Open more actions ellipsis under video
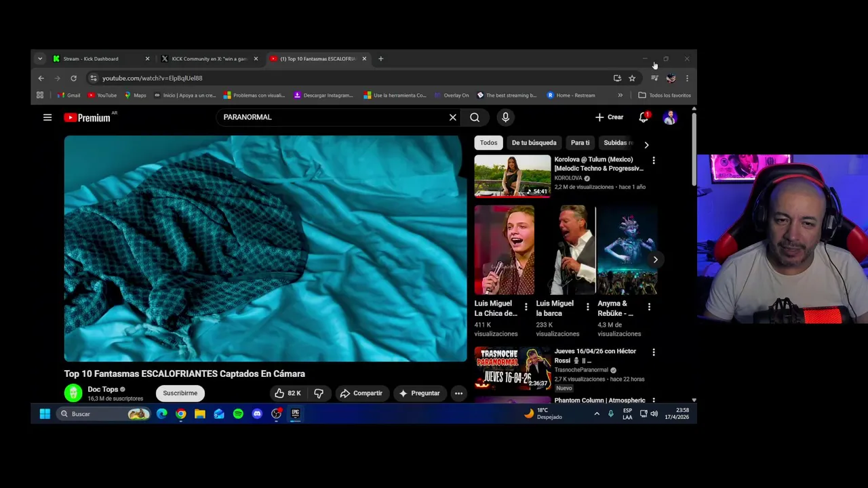 pyautogui.click(x=458, y=393)
